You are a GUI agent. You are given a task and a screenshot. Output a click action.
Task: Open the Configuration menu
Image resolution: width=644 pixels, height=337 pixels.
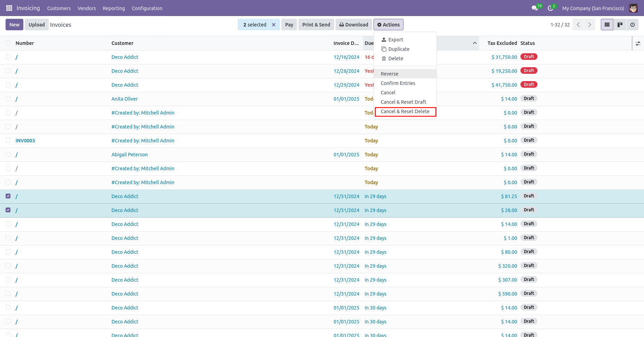coord(147,8)
